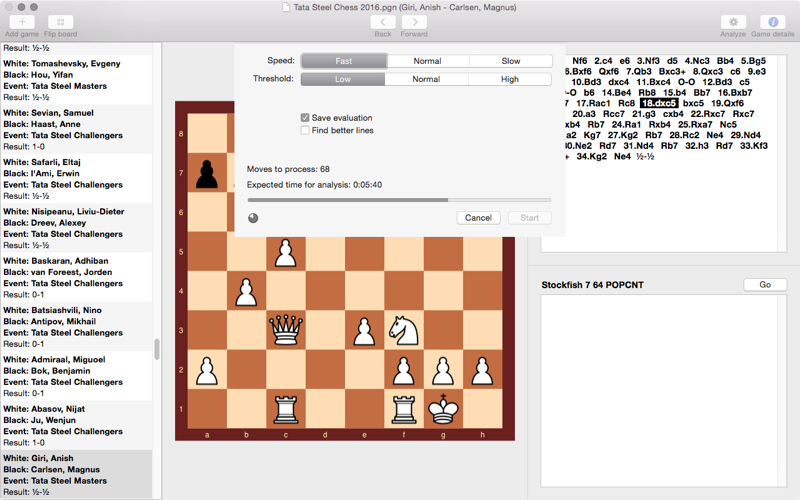Jump to move 3.Nf3

pos(648,61)
